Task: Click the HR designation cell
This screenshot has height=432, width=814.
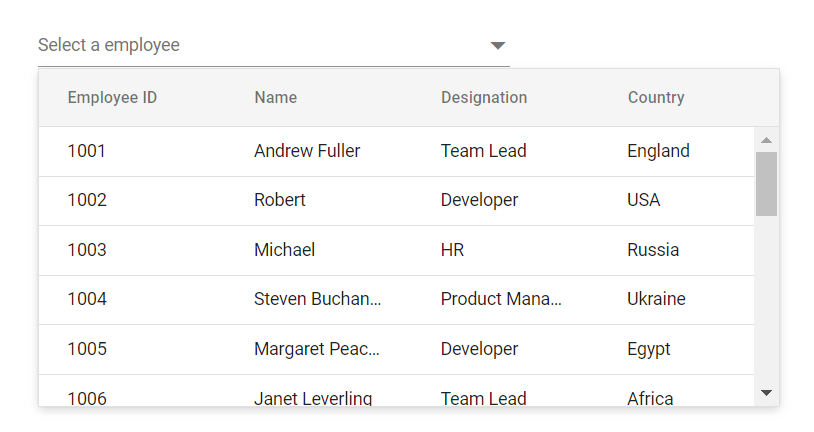Action: click(x=452, y=250)
